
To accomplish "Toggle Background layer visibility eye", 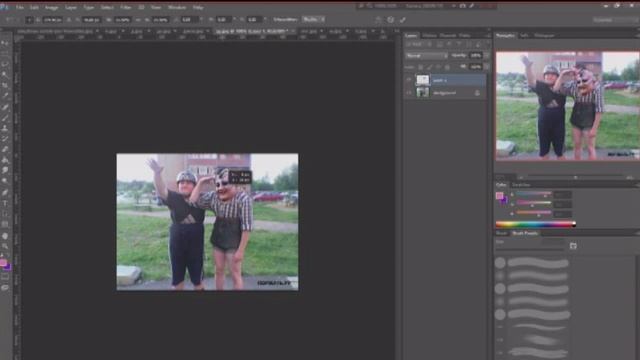I will point(409,93).
